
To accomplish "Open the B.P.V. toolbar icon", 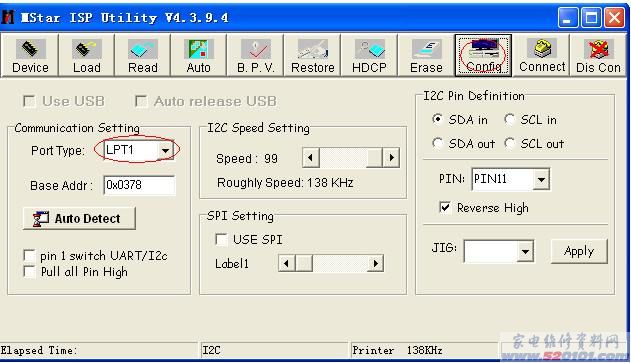I will [x=256, y=56].
